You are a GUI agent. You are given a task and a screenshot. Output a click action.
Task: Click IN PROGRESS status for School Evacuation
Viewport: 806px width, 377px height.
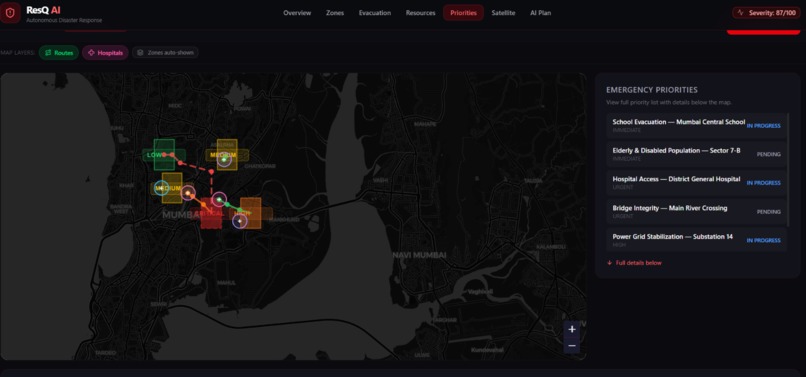763,125
